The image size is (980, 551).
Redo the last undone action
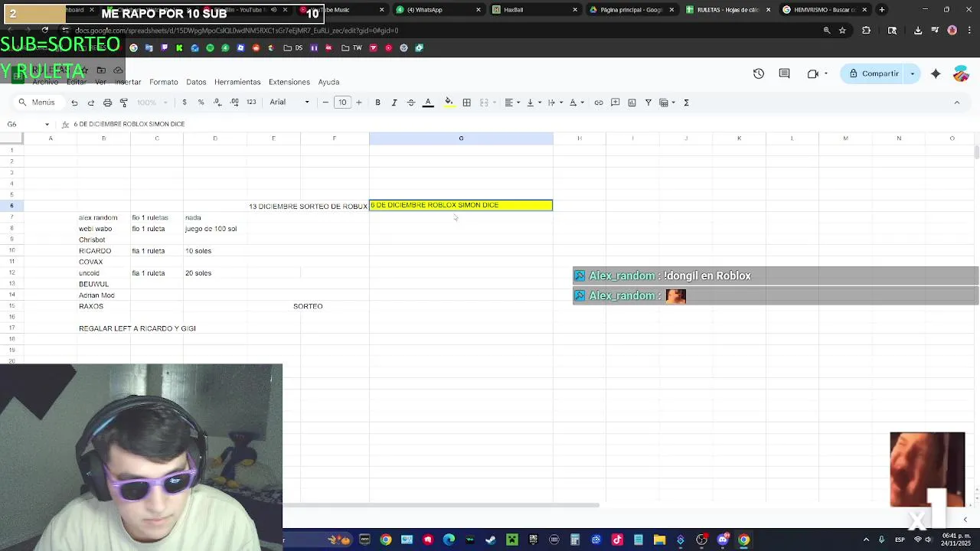click(91, 103)
